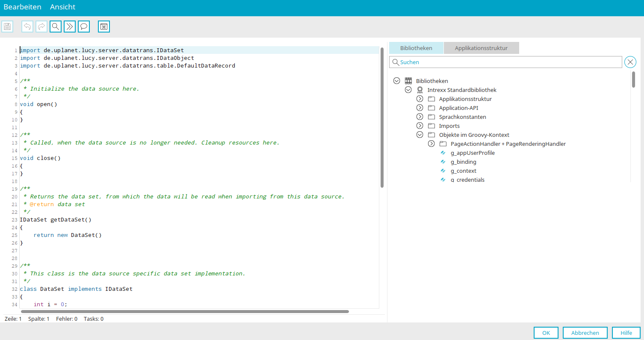Collapse the Bibliotheken root node

pyautogui.click(x=396, y=81)
